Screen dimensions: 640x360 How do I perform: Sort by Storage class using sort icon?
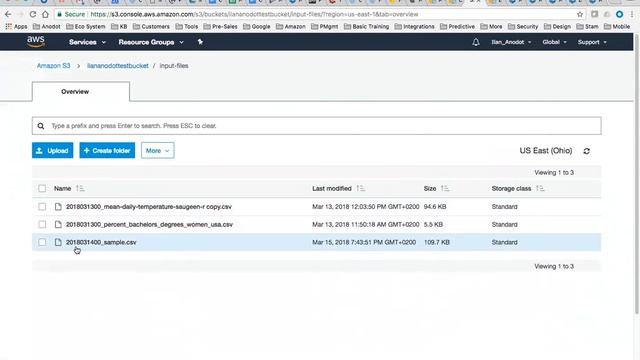tap(540, 188)
